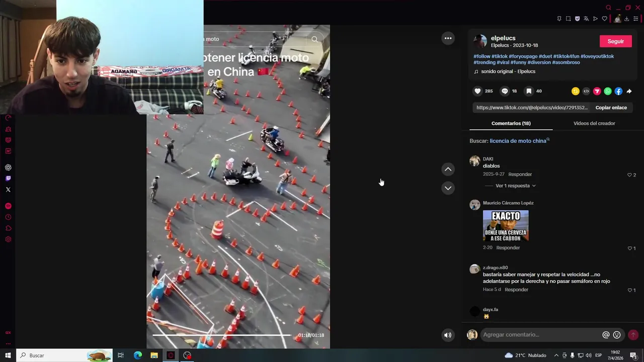644x362 pixels.
Task: Click search magnifier inside the video
Action: pyautogui.click(x=314, y=39)
